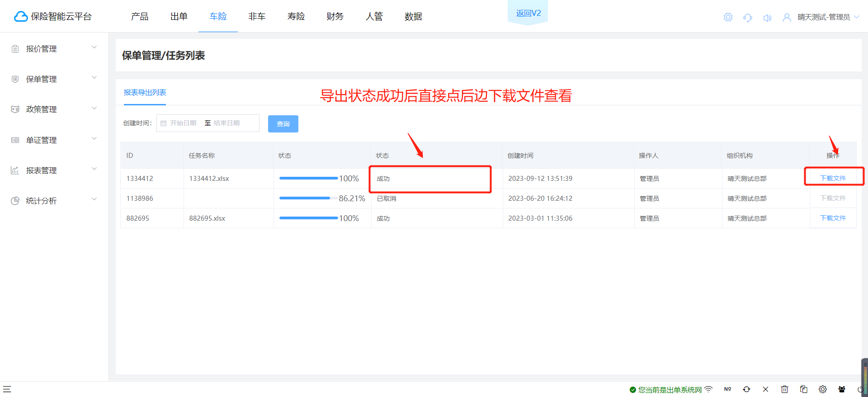Expand the 报价管理 sidebar chevron
This screenshot has width=868, height=397.
coord(94,47)
